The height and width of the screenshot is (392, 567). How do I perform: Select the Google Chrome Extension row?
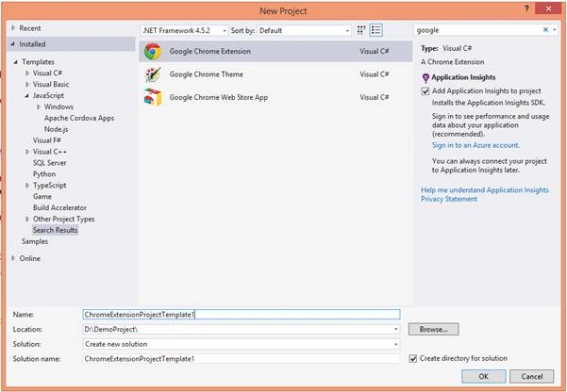click(x=275, y=51)
